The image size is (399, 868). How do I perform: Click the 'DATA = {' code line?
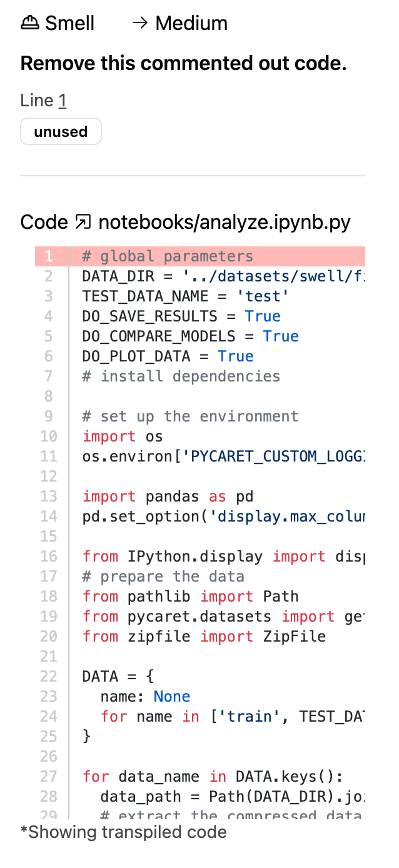(118, 677)
